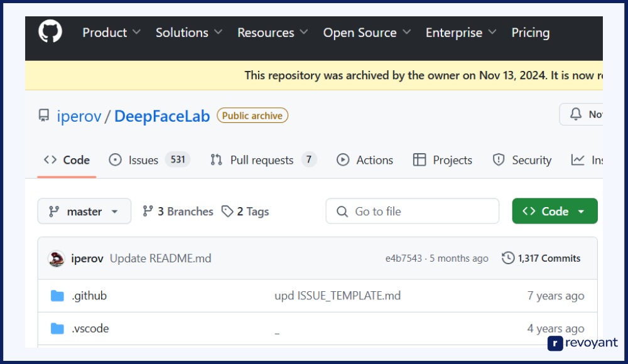Click the Security shield icon

[498, 160]
